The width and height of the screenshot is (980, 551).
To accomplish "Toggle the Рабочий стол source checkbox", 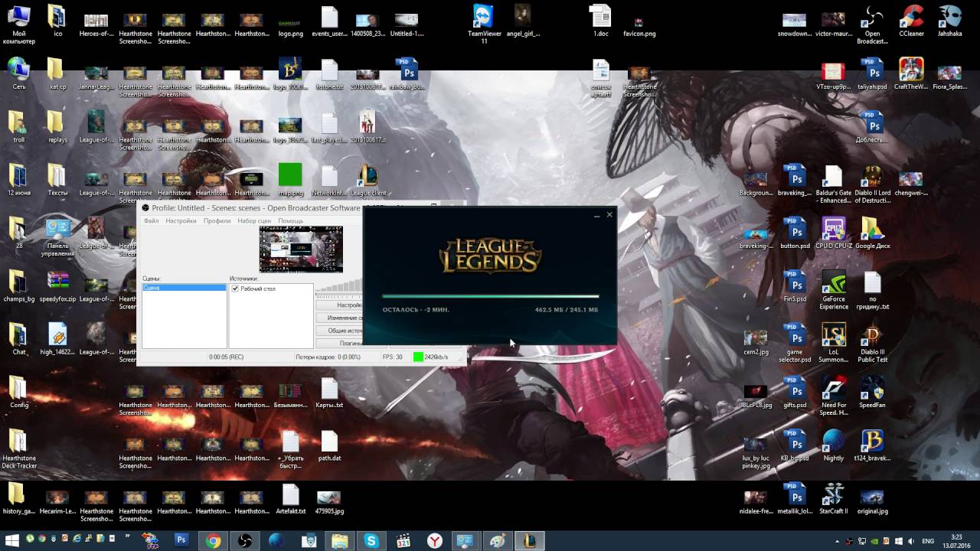I will click(x=235, y=289).
